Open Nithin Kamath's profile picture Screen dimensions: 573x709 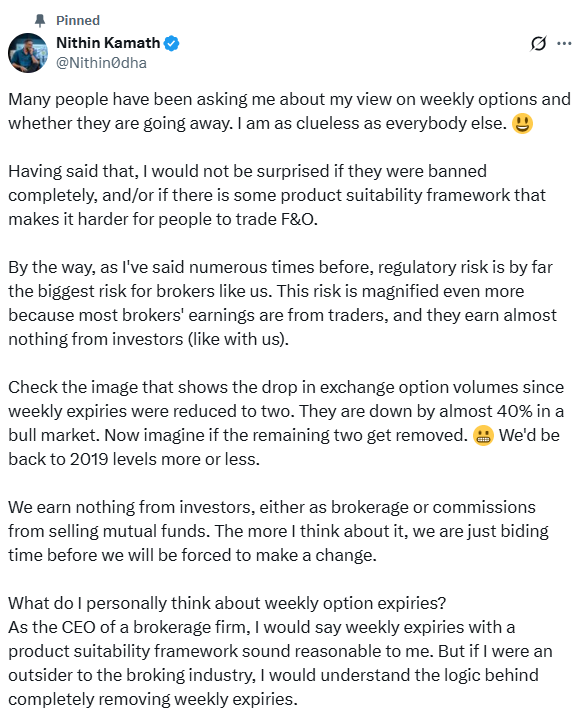point(28,53)
